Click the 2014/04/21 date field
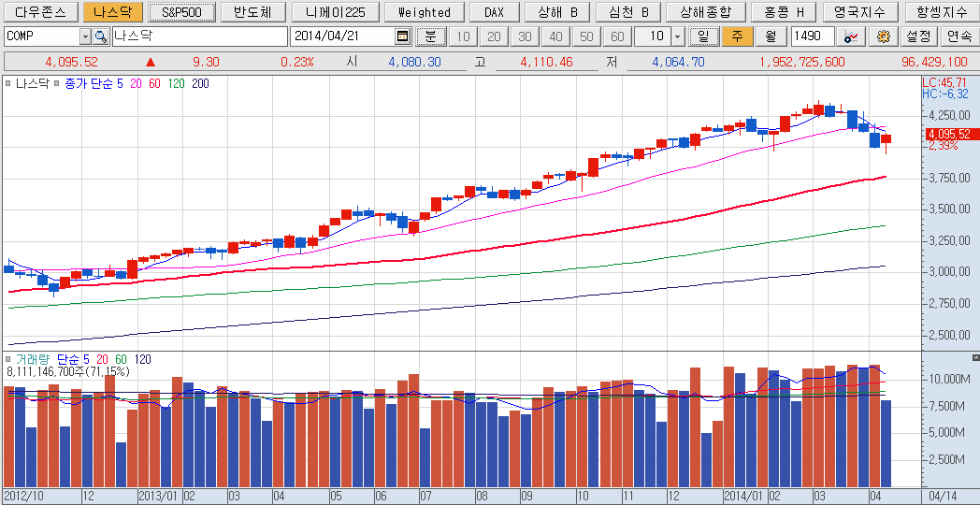The width and height of the screenshot is (980, 505). [343, 36]
